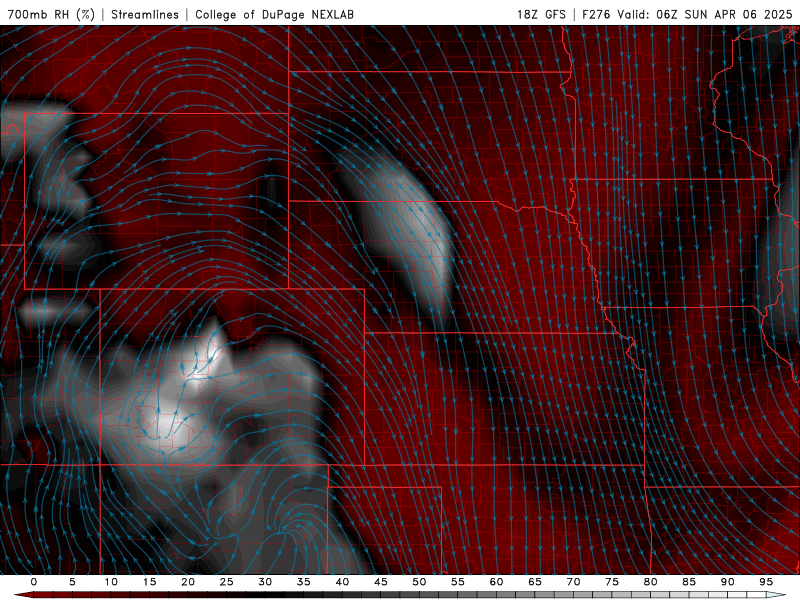
Task: Click the "95" color scale label
Action: [766, 582]
